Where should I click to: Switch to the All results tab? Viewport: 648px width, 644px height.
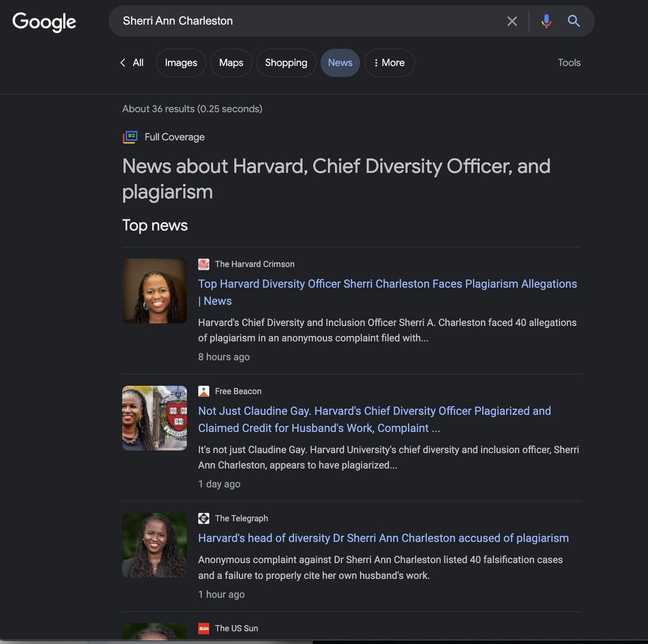click(x=138, y=63)
